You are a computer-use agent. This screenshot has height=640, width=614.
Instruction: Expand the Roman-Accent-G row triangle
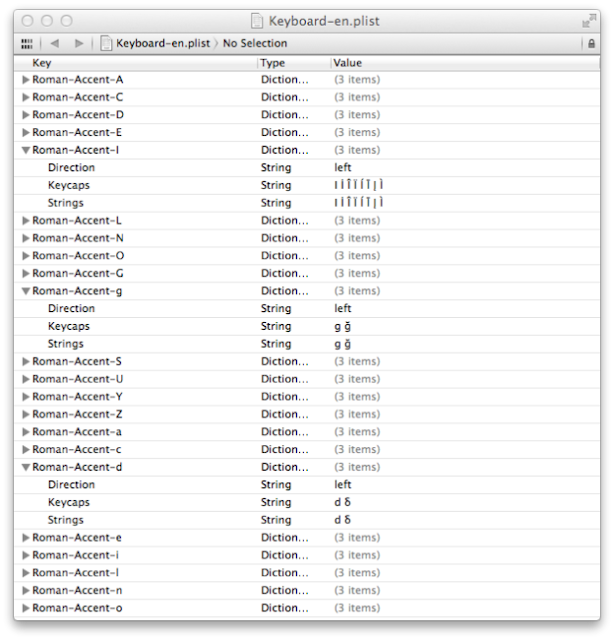[x=26, y=273]
